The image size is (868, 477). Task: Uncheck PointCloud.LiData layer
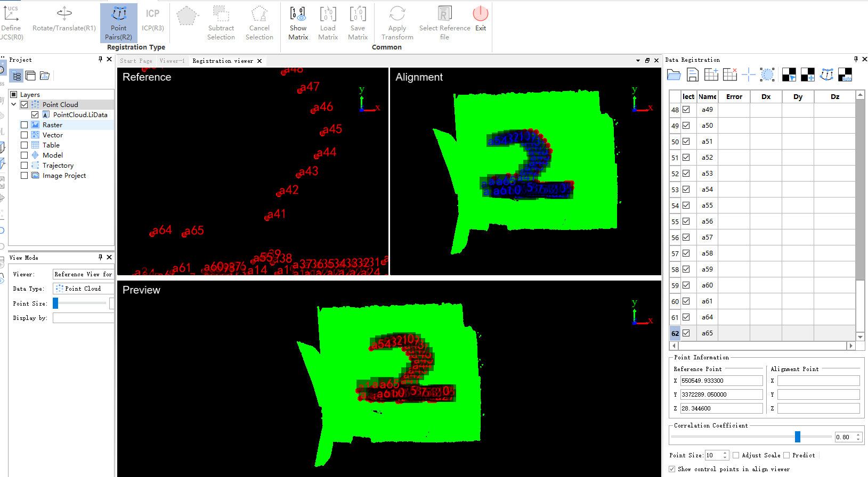35,115
